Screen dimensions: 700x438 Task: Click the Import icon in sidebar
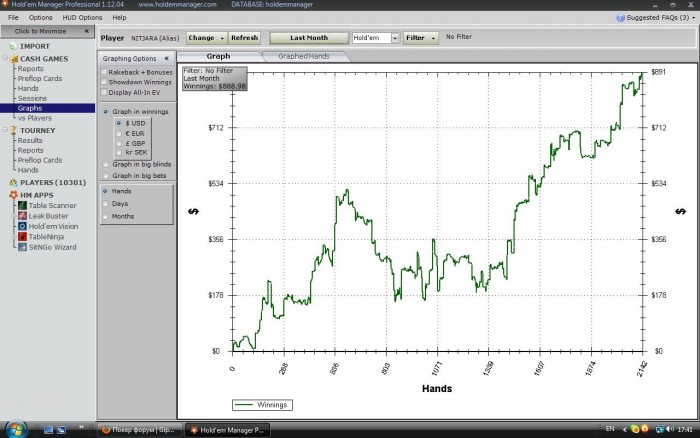[x=13, y=46]
